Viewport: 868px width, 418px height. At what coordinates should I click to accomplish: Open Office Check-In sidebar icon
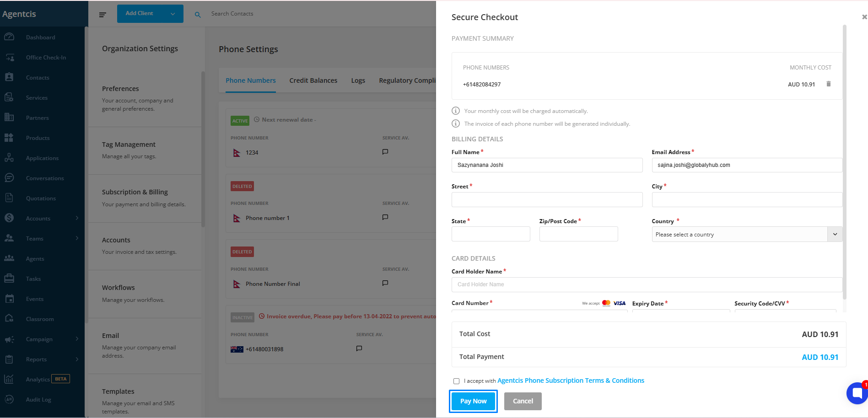click(x=9, y=57)
